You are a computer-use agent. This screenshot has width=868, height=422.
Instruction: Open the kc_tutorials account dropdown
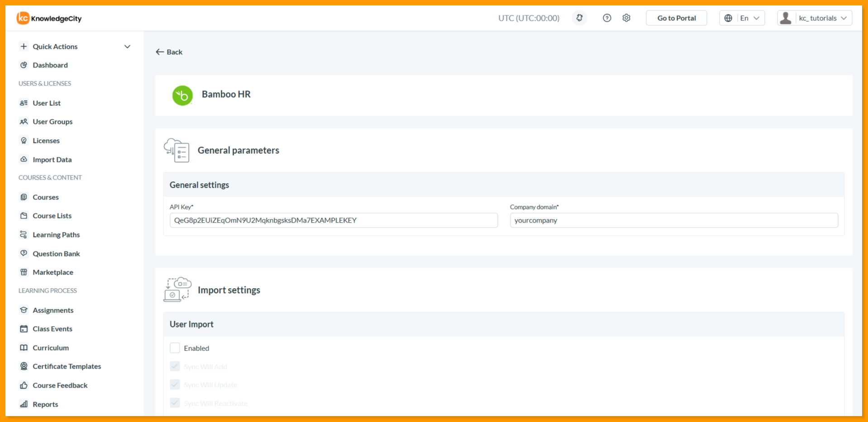coord(815,18)
